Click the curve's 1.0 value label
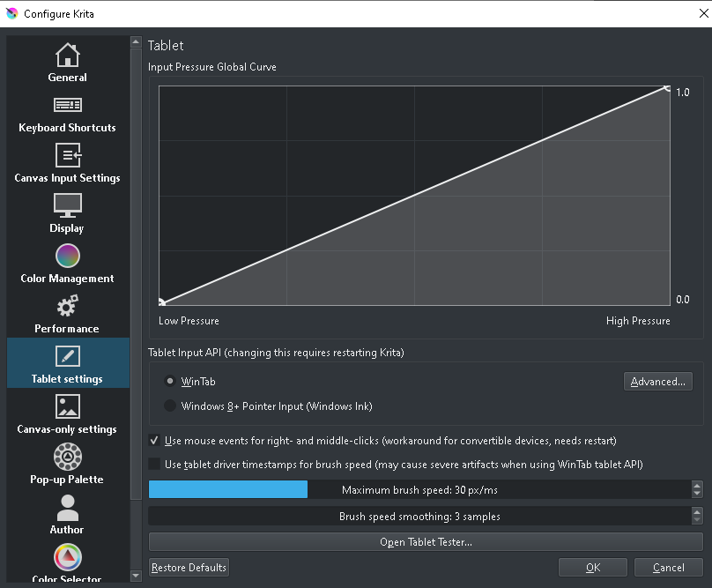The height and width of the screenshot is (588, 712). point(683,93)
